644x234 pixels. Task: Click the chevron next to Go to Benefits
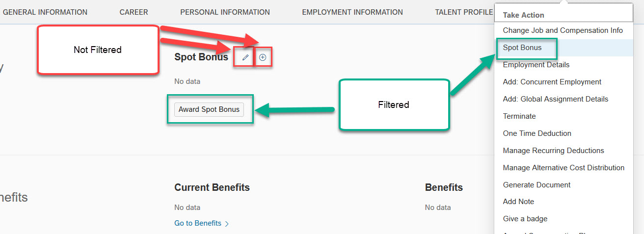(227, 224)
